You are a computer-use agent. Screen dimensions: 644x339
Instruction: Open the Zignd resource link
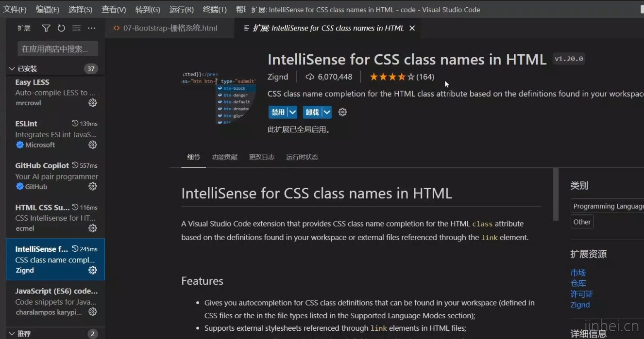click(580, 305)
